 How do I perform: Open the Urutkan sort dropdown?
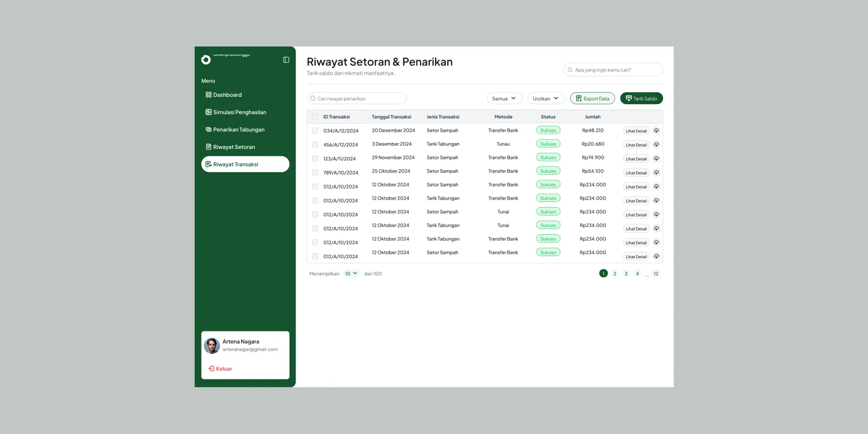(546, 99)
